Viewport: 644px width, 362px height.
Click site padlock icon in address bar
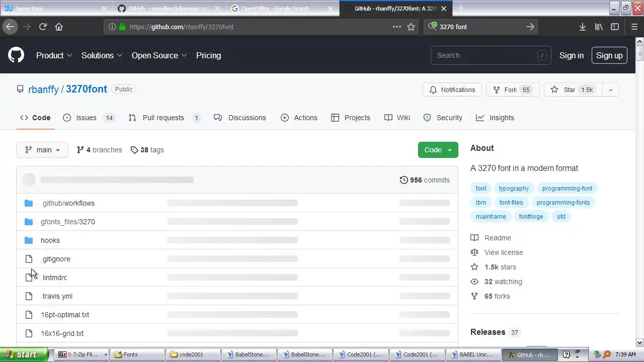click(122, 27)
